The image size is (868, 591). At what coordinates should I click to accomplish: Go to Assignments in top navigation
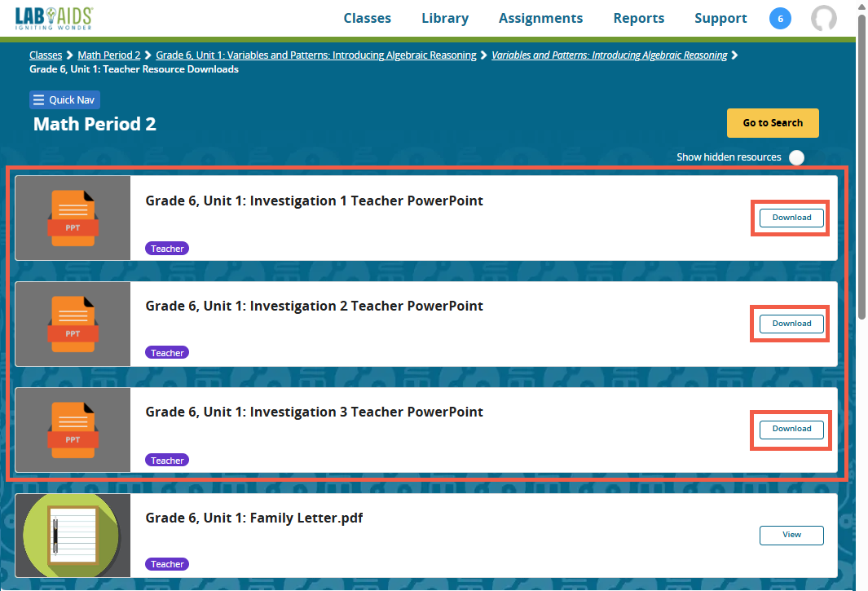540,18
